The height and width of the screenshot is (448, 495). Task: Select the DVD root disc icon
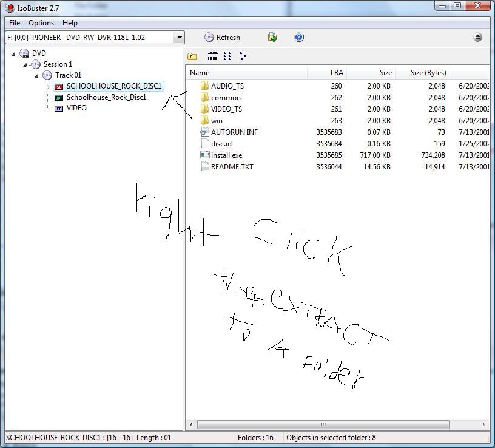pyautogui.click(x=24, y=53)
